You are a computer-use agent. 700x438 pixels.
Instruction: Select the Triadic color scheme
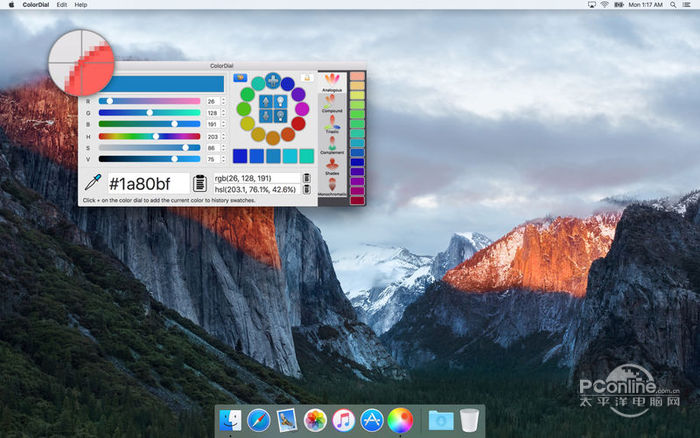(x=332, y=124)
